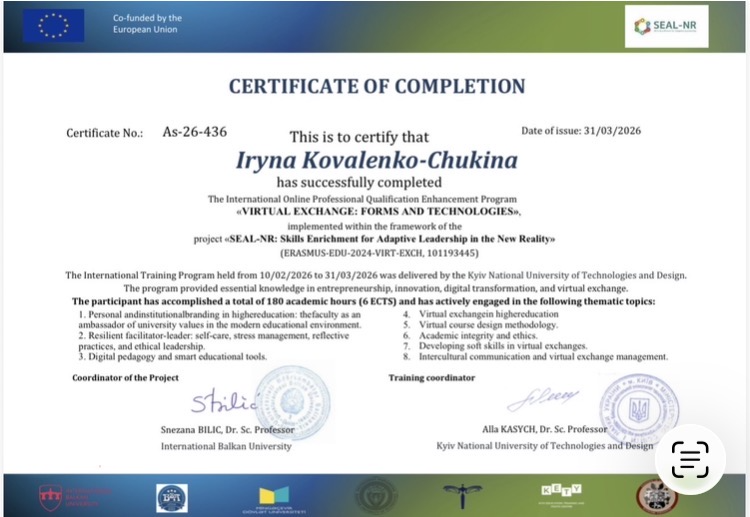Viewport: 750px width, 517px height.
Task: Click topic '8. Intercultural communication' line
Action: pos(535,357)
